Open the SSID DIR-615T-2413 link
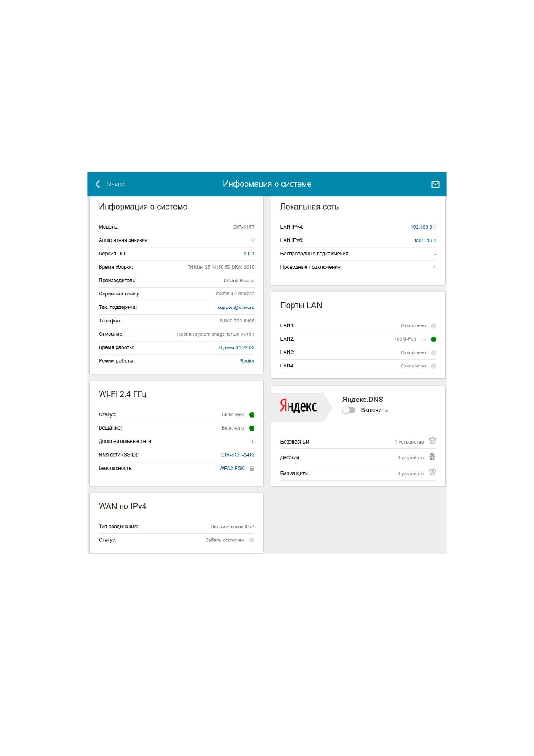Screen dimensions: 534x756 click(237, 455)
